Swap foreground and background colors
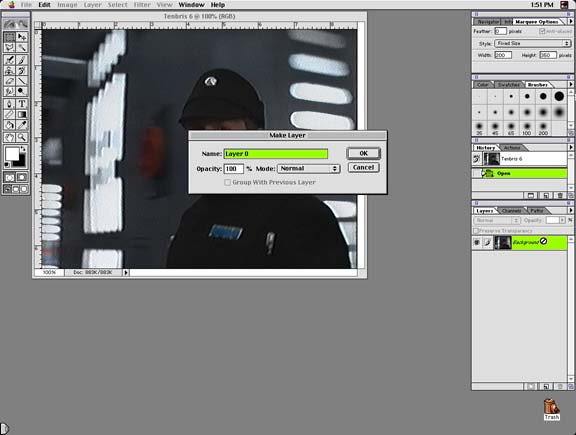 click(23, 149)
